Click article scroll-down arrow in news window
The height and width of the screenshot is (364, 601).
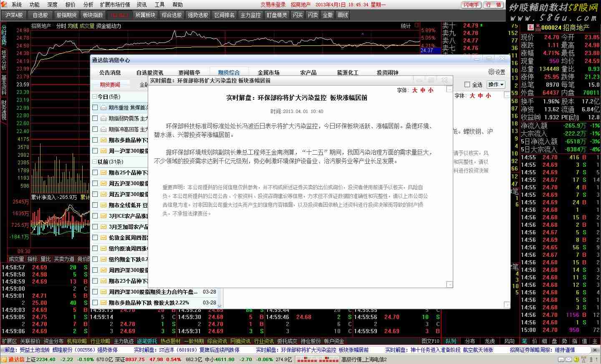coord(449,284)
